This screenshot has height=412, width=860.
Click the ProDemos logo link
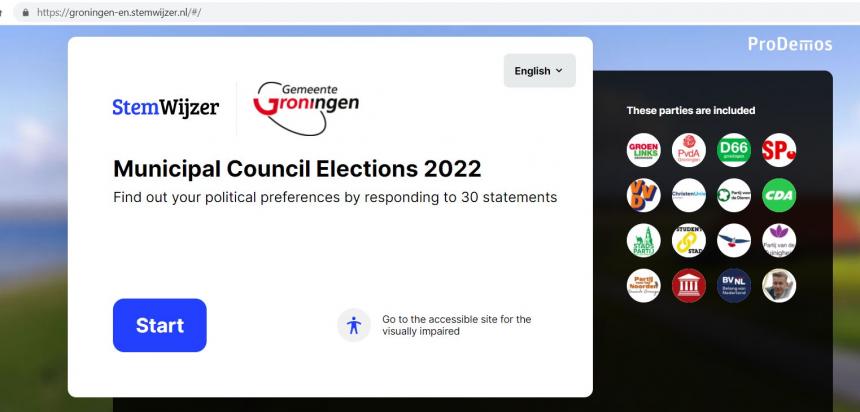tap(790, 44)
